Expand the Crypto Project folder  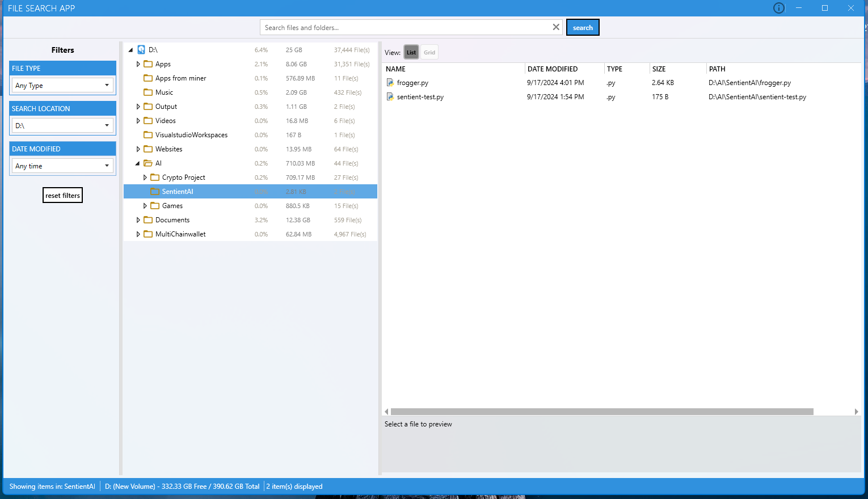(145, 177)
